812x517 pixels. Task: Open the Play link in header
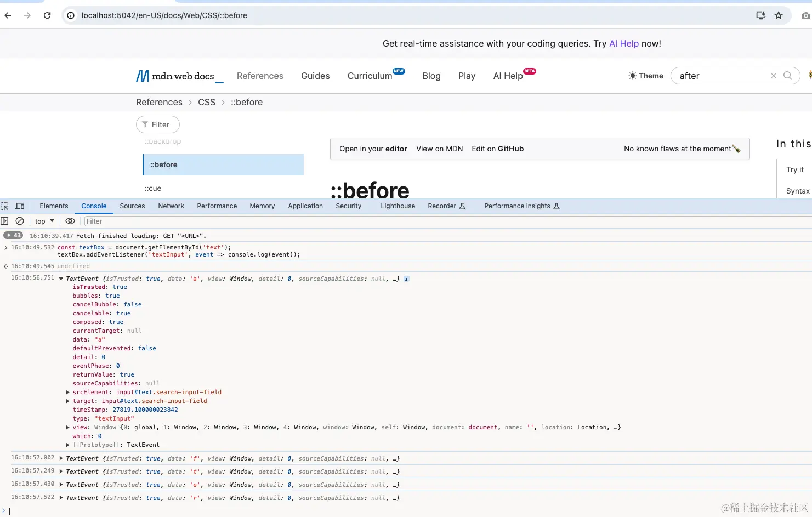467,76
